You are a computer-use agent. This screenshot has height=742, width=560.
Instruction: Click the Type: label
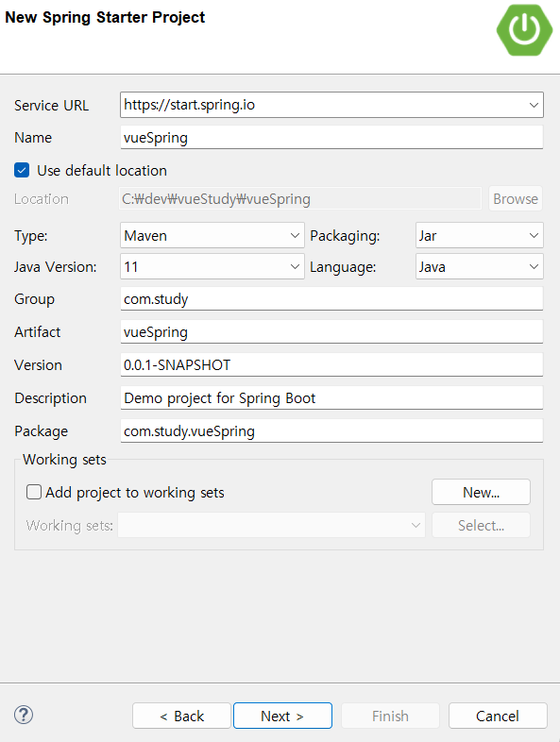(31, 236)
